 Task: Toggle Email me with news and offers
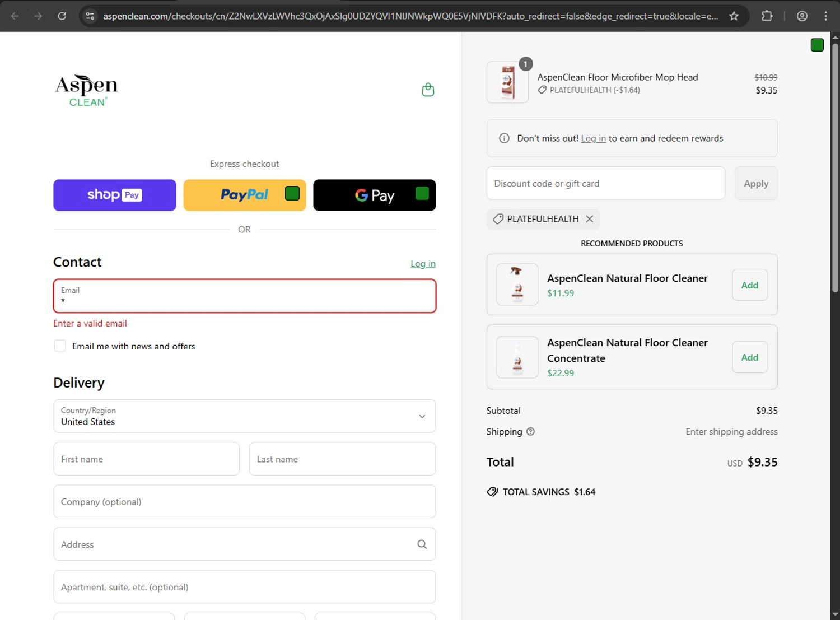[x=60, y=346]
